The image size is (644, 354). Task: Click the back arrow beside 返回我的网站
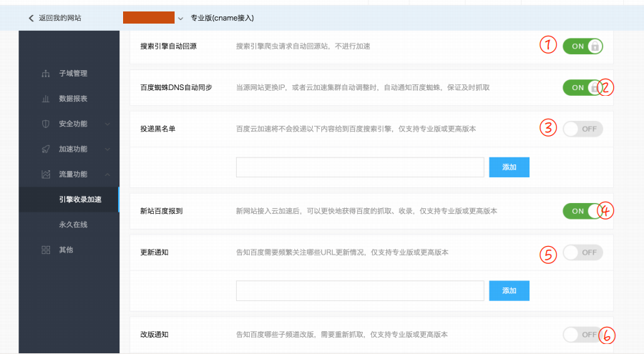[x=31, y=18]
